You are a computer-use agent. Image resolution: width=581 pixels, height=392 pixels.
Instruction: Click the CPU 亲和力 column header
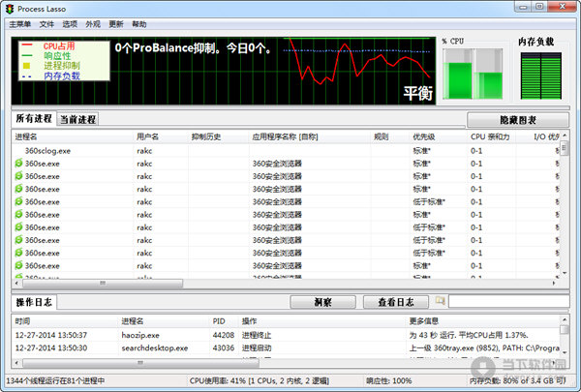click(491, 136)
